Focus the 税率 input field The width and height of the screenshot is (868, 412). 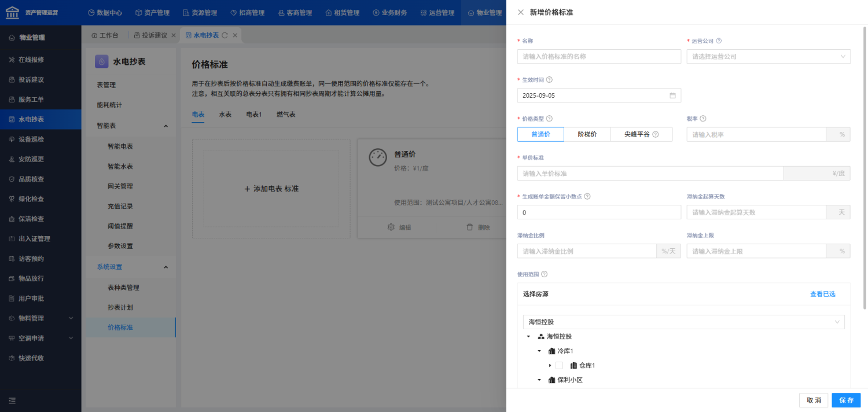[756, 134]
